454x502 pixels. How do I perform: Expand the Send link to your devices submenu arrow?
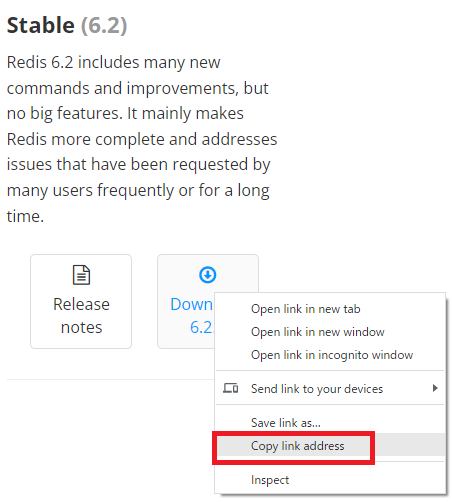click(x=435, y=388)
